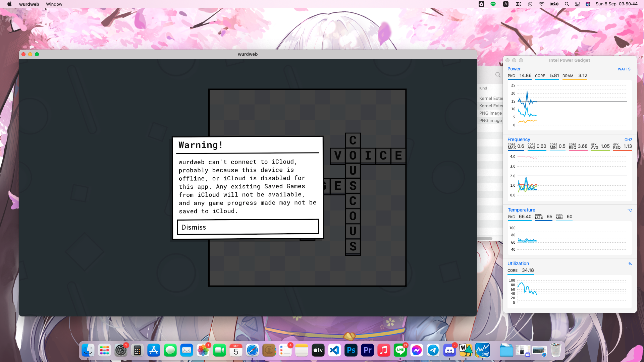
Task: Open Reminders from the Dock
Action: click(285, 350)
